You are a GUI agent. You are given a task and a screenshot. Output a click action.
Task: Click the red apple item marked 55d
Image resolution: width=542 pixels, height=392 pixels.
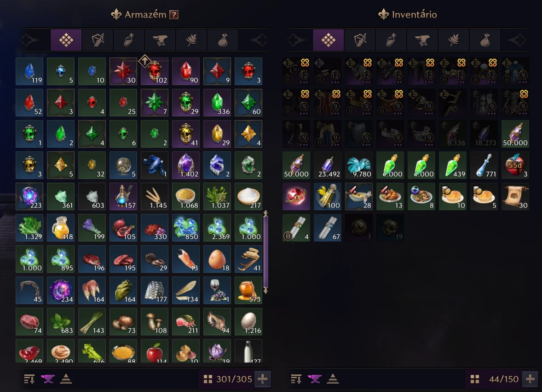coord(515,165)
